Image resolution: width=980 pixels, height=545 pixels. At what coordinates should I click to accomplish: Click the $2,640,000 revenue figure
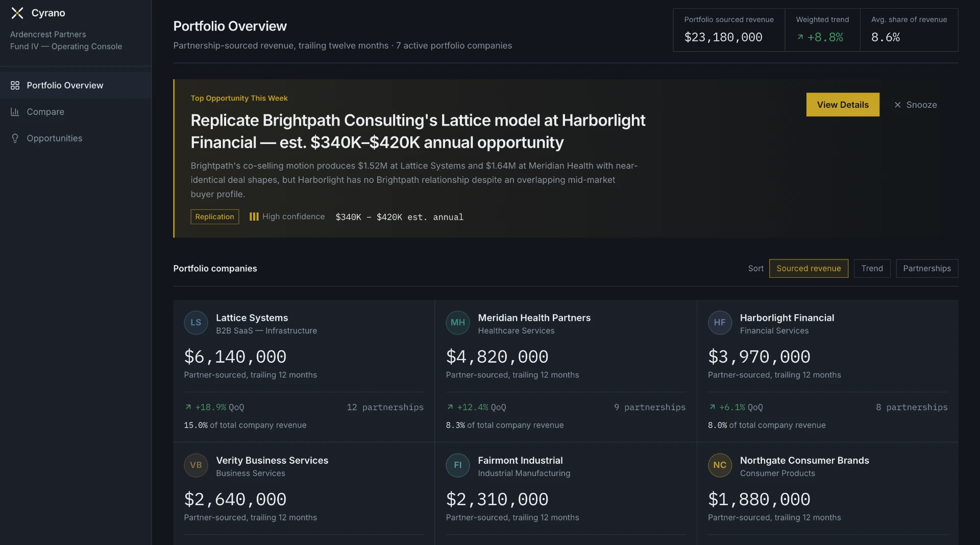click(x=235, y=499)
